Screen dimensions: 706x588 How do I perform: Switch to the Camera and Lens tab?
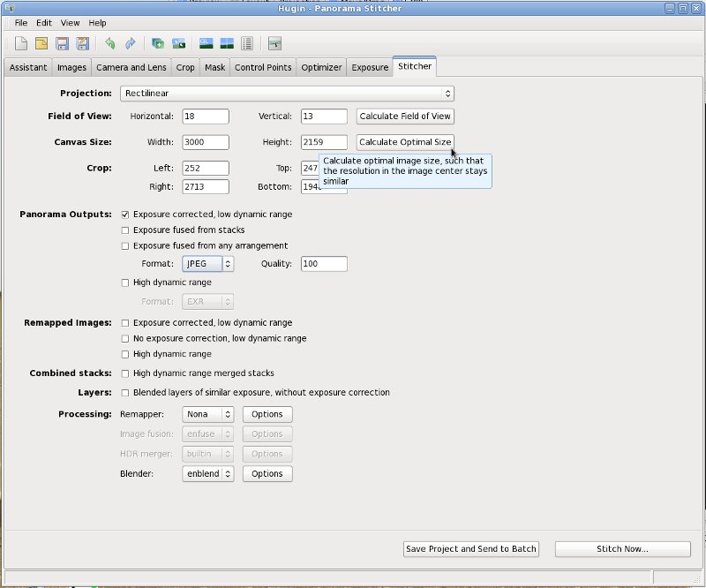click(x=131, y=67)
